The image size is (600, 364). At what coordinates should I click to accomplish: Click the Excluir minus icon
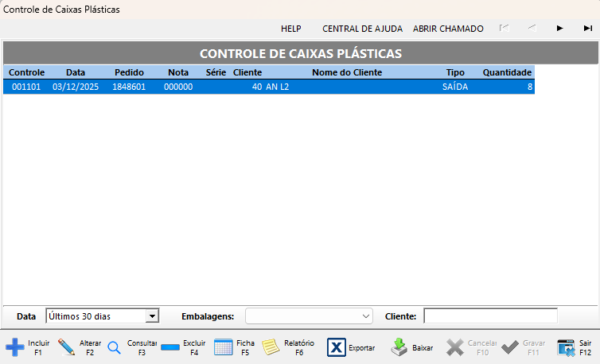[170, 347]
